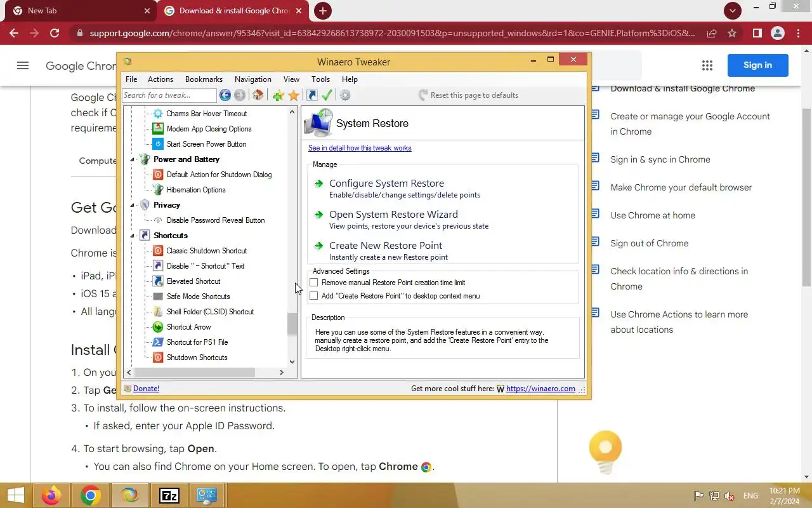The height and width of the screenshot is (508, 812).
Task: Click the blue Sign in button in Chrome
Action: pos(757,65)
